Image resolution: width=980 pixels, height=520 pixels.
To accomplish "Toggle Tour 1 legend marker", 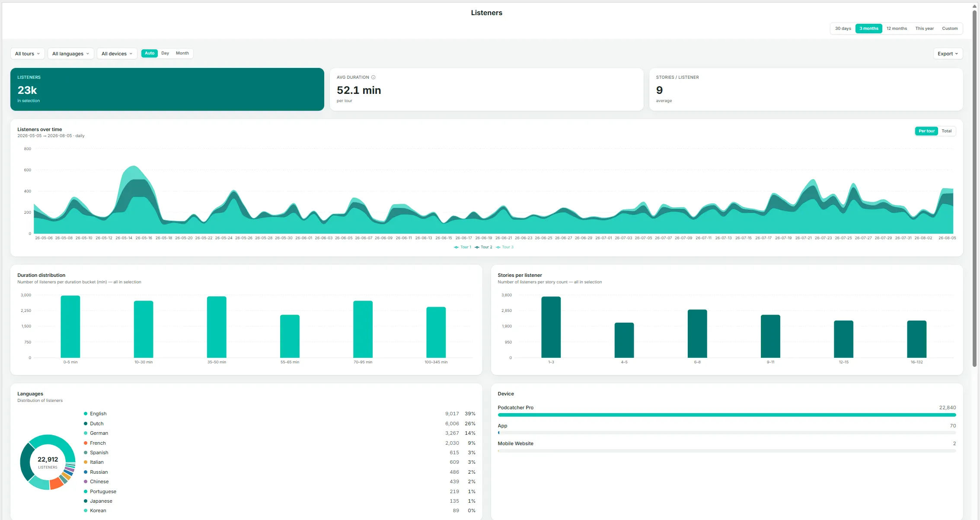I will pyautogui.click(x=456, y=247).
